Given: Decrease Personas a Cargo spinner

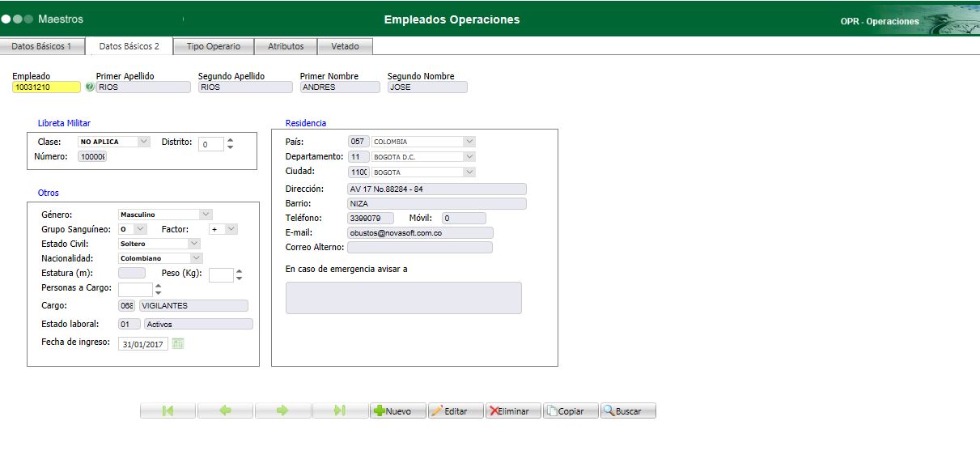Looking at the screenshot, I should click(158, 293).
